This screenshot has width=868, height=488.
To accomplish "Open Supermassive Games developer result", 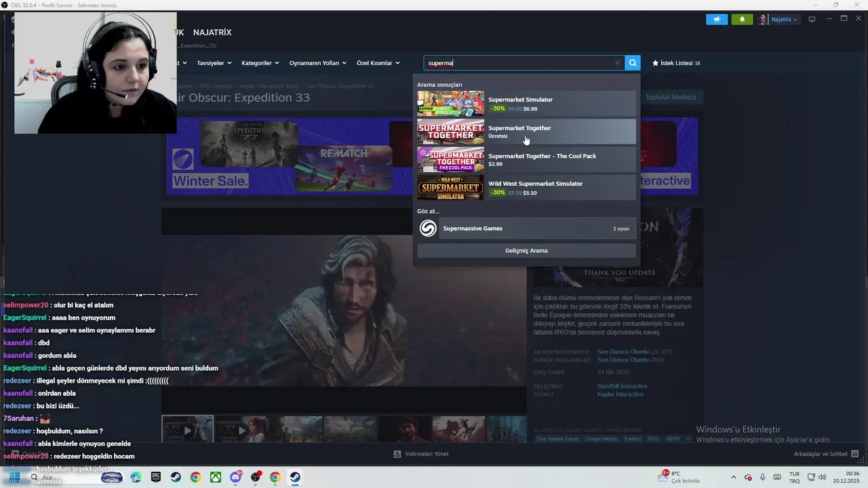I will (526, 228).
